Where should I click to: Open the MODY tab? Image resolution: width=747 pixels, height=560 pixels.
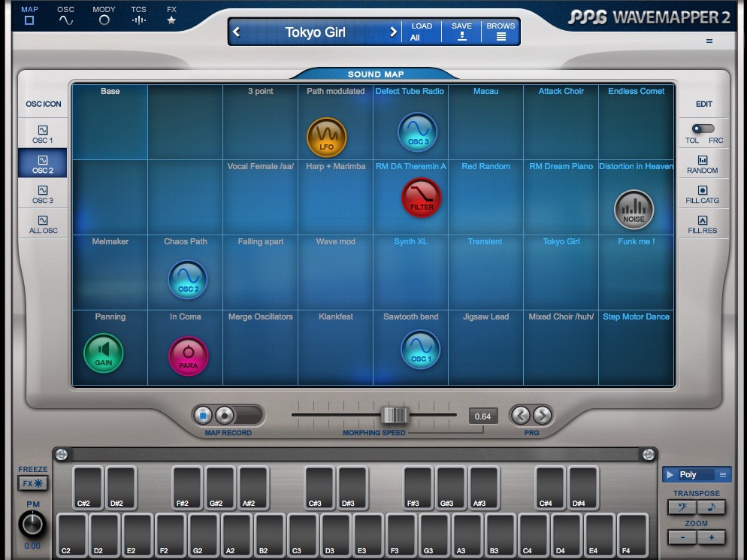tap(104, 15)
